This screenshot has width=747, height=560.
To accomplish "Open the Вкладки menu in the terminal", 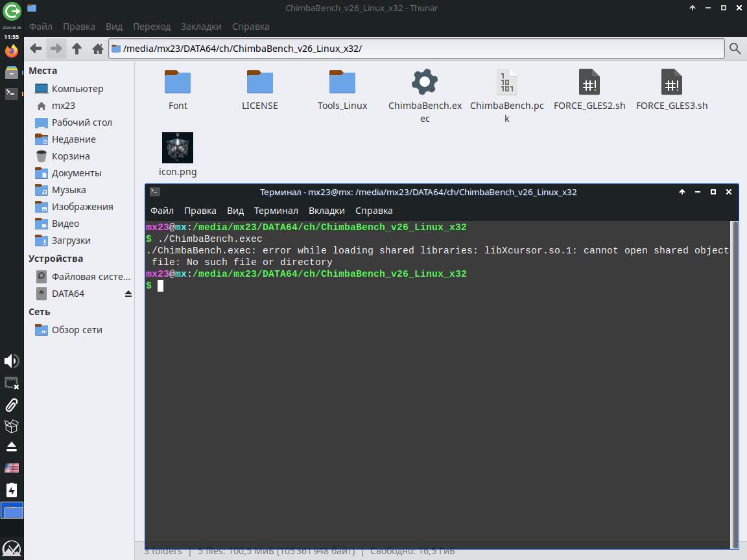I will click(326, 211).
